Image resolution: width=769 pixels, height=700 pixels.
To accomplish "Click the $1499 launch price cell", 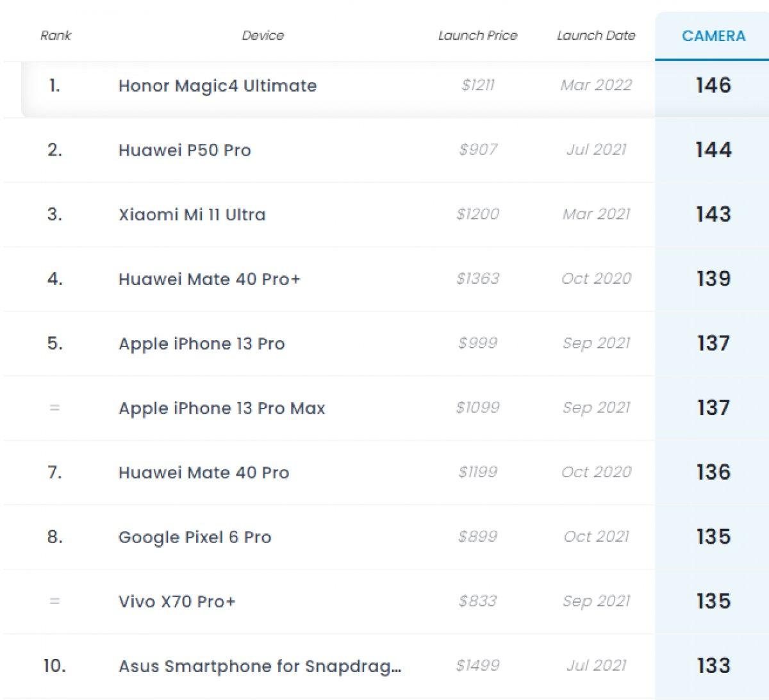I will (477, 665).
